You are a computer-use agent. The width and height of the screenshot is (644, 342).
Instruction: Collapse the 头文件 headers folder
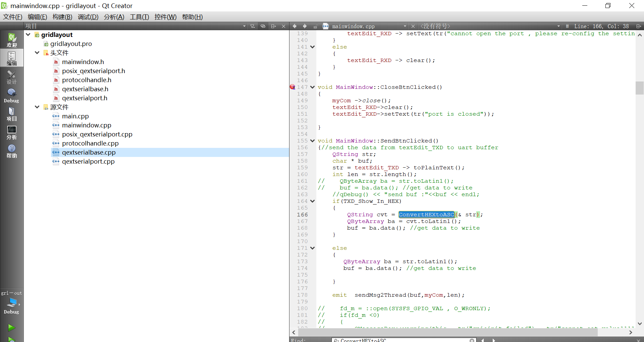pyautogui.click(x=37, y=53)
